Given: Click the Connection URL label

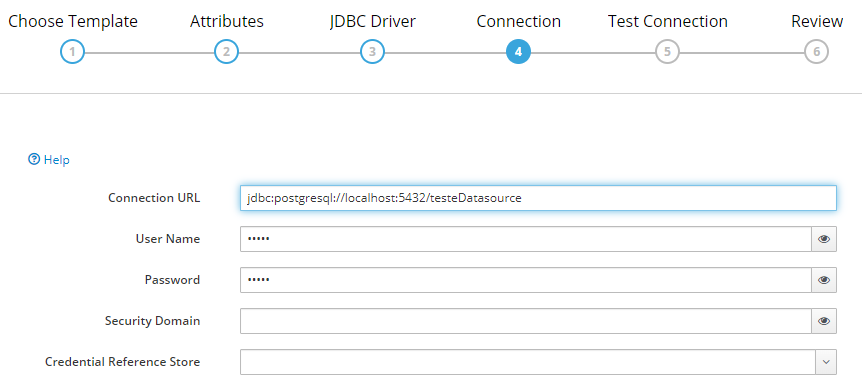Looking at the screenshot, I should coord(154,198).
